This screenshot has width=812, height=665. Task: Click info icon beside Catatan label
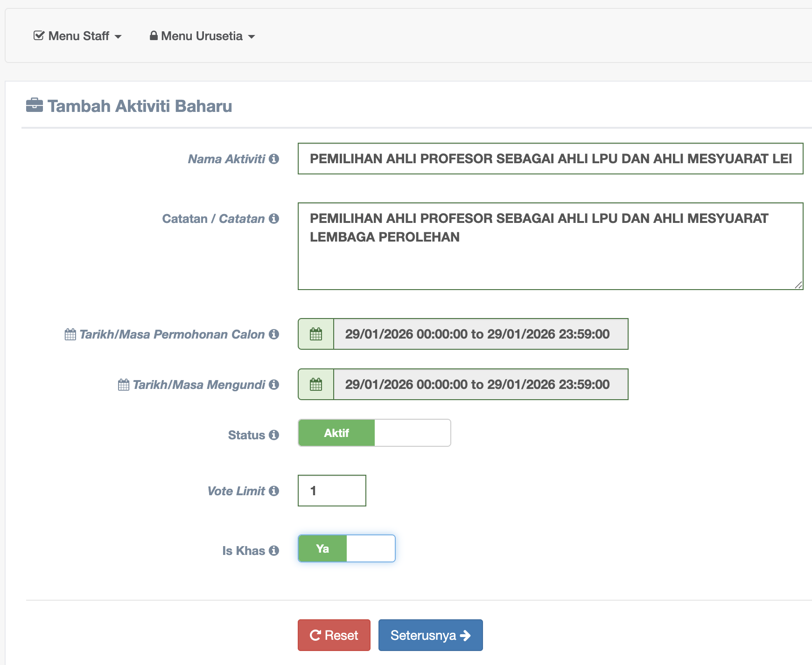click(x=274, y=219)
